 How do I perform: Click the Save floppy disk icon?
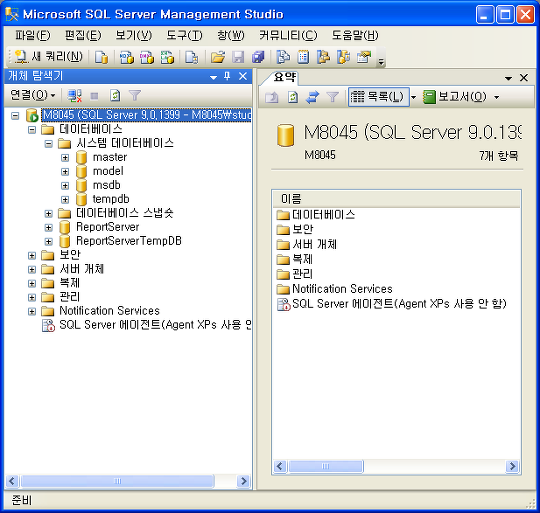coord(238,57)
